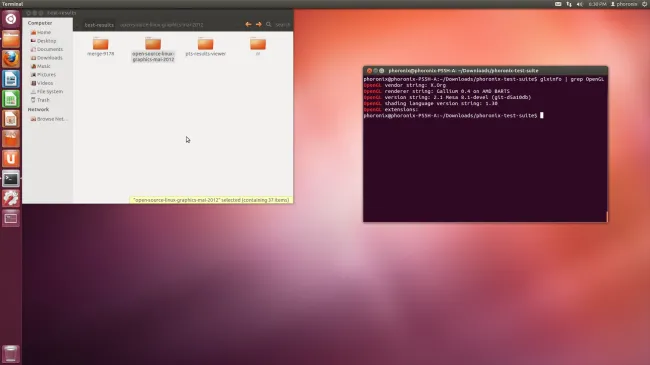Open the Trash in the launcher
This screenshot has height=365, width=650.
pos(11,354)
